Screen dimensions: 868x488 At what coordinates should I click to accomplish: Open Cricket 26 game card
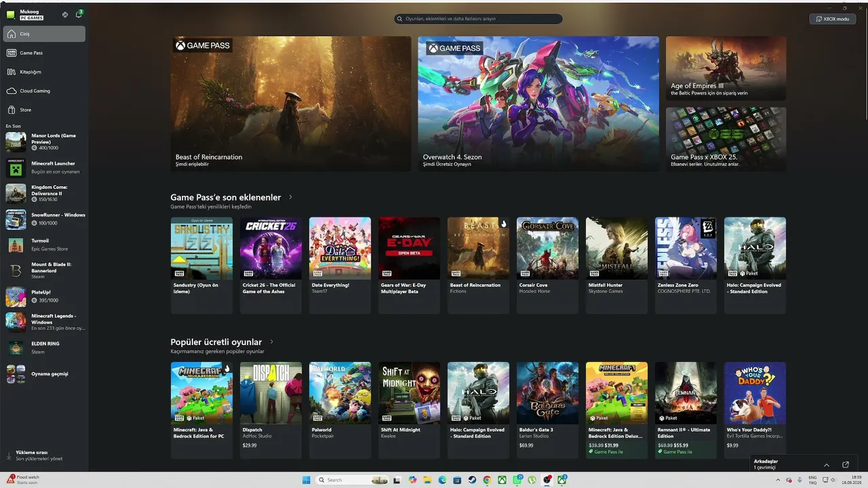[x=271, y=265]
